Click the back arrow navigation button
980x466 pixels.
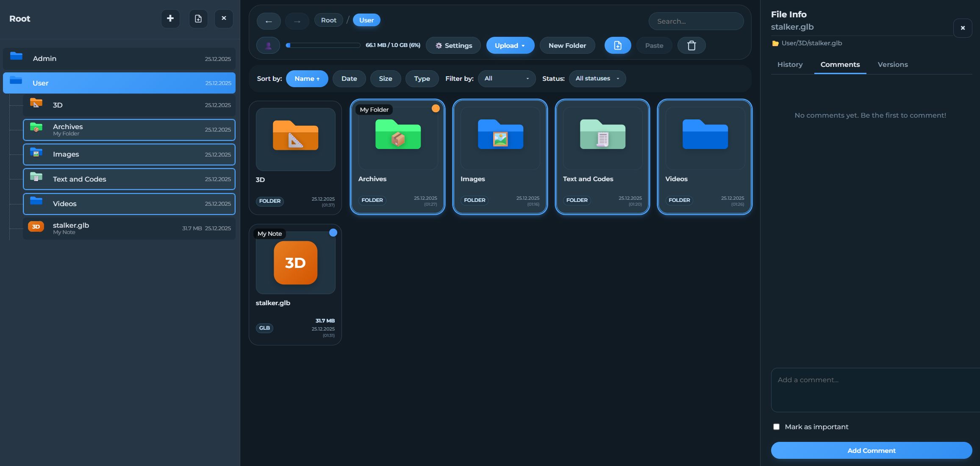tap(269, 21)
